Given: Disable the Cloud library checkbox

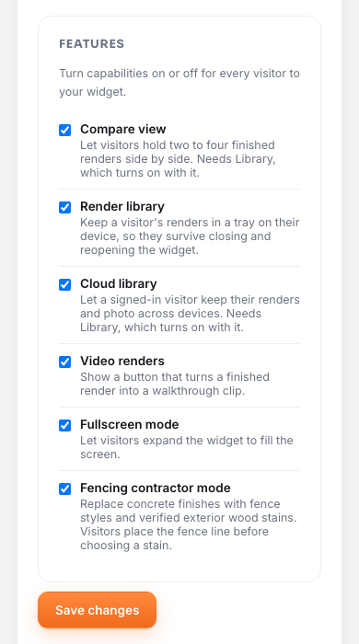Looking at the screenshot, I should (x=65, y=284).
